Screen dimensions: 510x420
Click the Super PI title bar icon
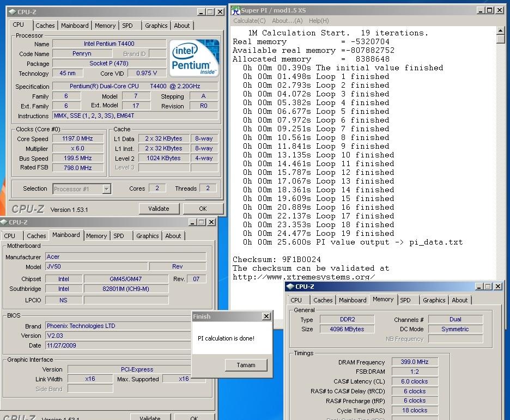(235, 11)
